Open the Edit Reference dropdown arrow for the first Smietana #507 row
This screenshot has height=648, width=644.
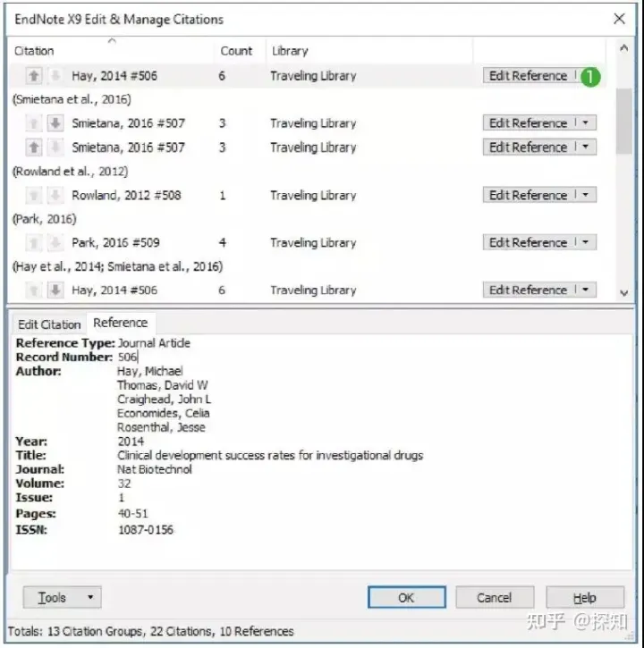point(586,122)
